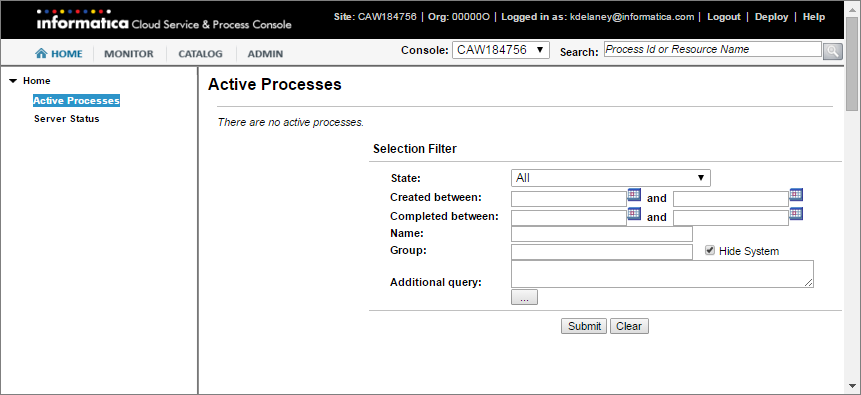Focus the Name input field
Viewport: 861px width, 395px height.
(602, 234)
